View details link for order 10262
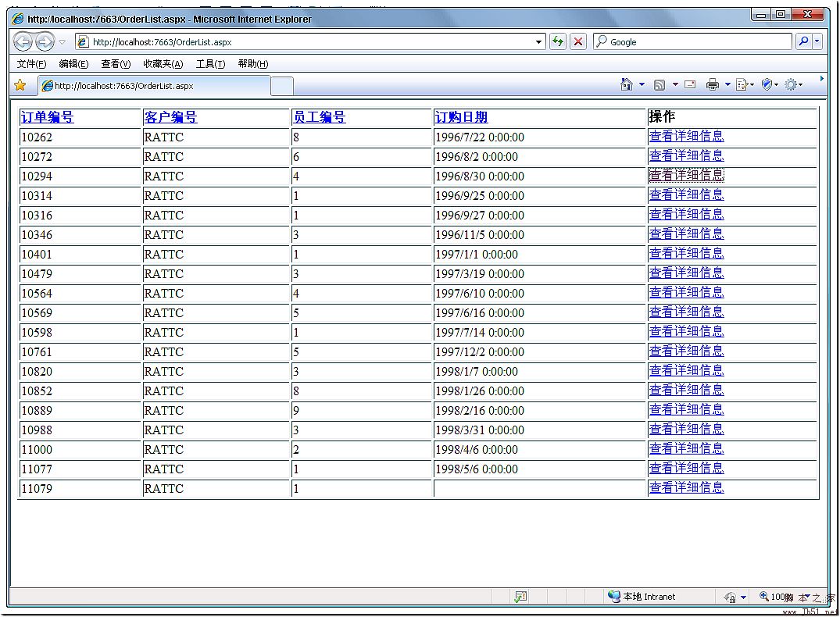Image resolution: width=840 pixels, height=617 pixels. click(x=686, y=136)
